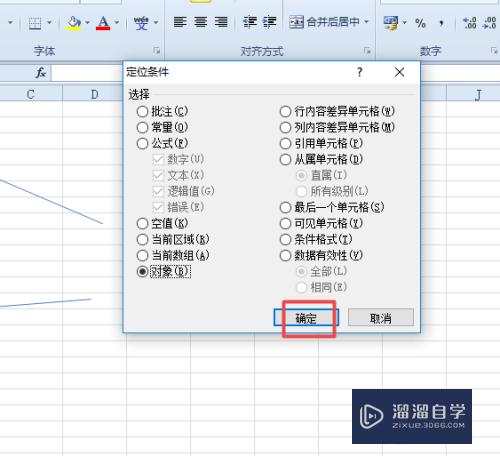Click the decrease indent icon
The image size is (500, 456).
tap(250, 22)
